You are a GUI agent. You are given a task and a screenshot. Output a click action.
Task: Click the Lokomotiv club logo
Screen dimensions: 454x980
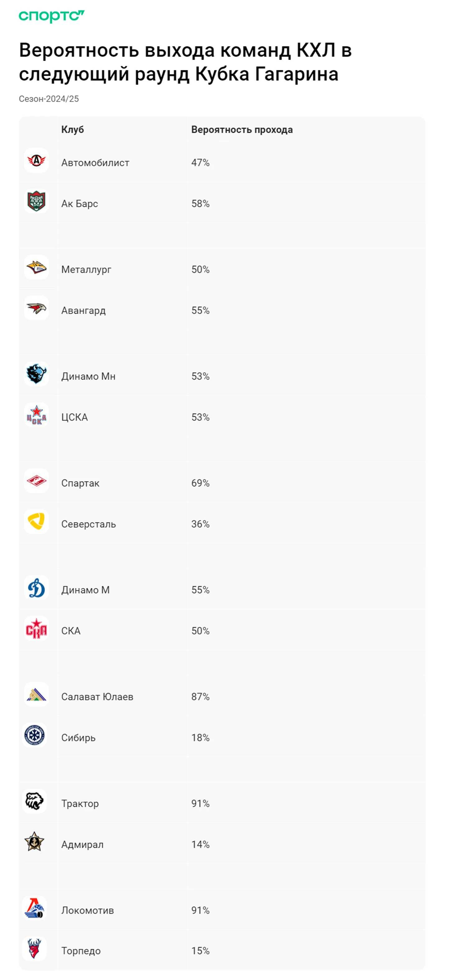click(x=35, y=908)
